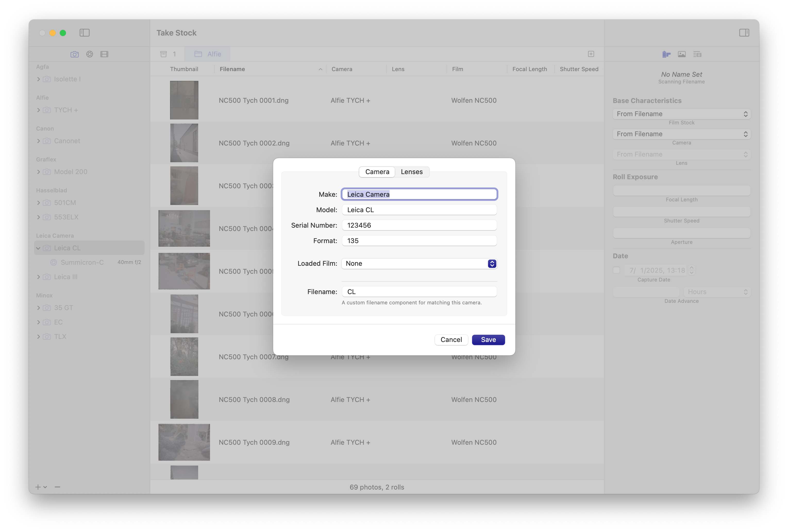Click the Summicron-C lens aperture icon
The image size is (788, 532).
pos(54,262)
